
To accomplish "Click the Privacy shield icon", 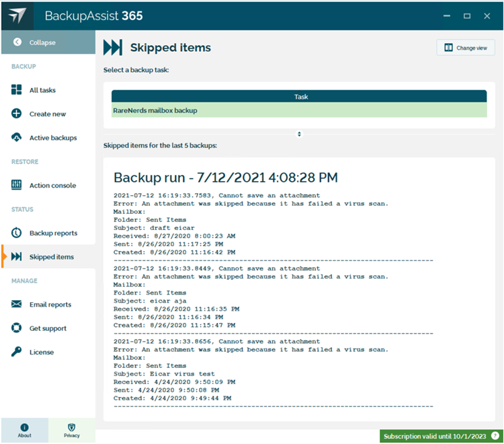I will [71, 427].
